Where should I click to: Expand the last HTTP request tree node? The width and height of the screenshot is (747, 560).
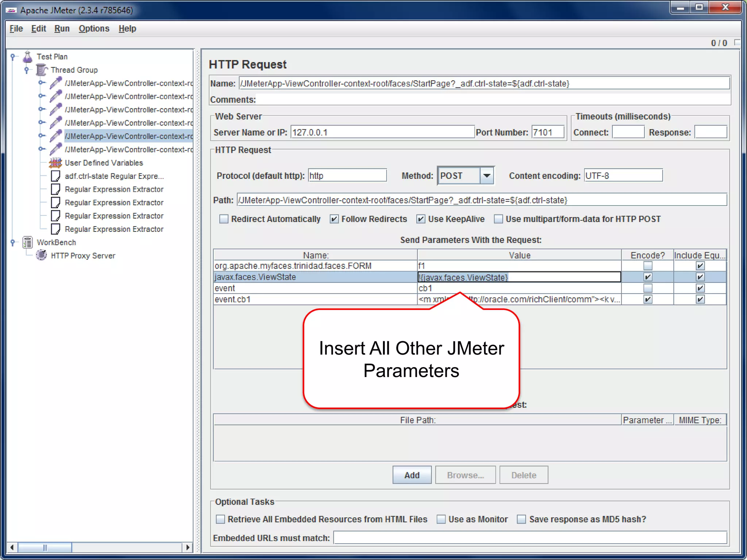pyautogui.click(x=42, y=149)
